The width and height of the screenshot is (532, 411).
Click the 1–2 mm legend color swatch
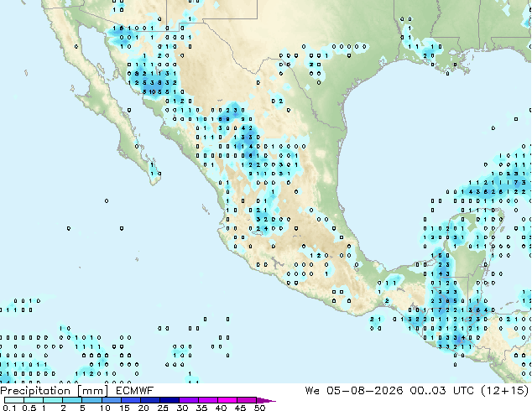pos(53,400)
